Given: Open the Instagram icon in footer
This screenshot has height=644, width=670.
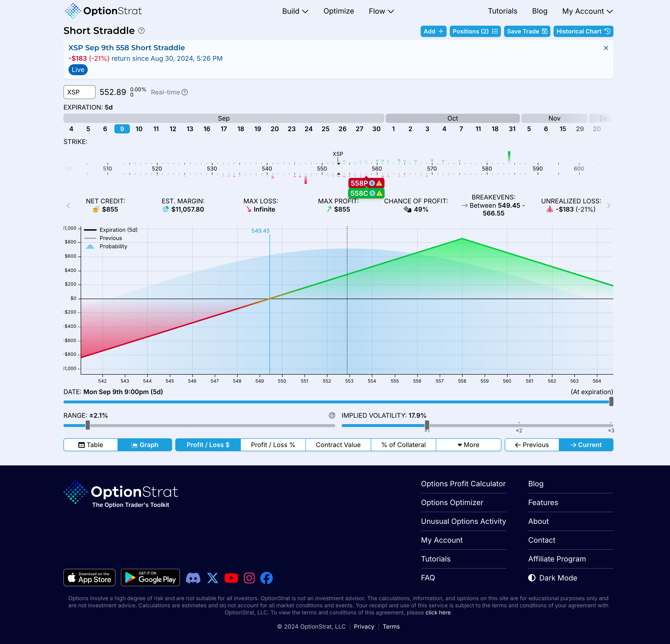Looking at the screenshot, I should click(249, 578).
